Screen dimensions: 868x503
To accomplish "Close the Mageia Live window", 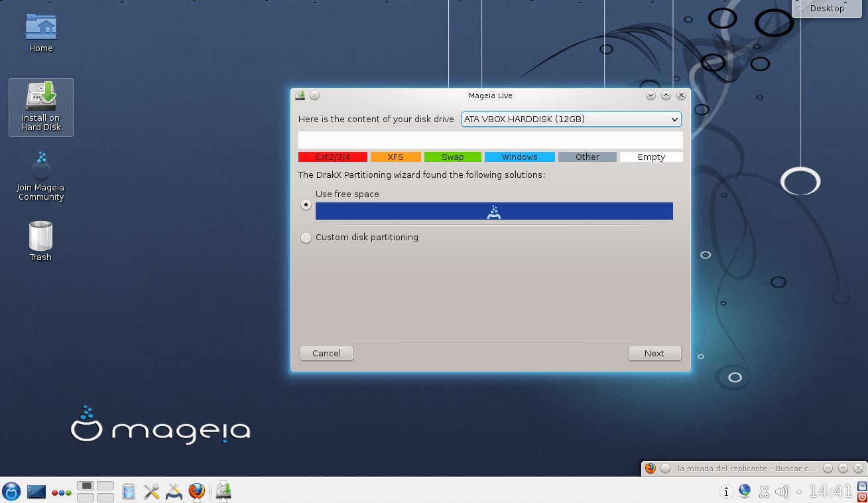I will [x=681, y=96].
